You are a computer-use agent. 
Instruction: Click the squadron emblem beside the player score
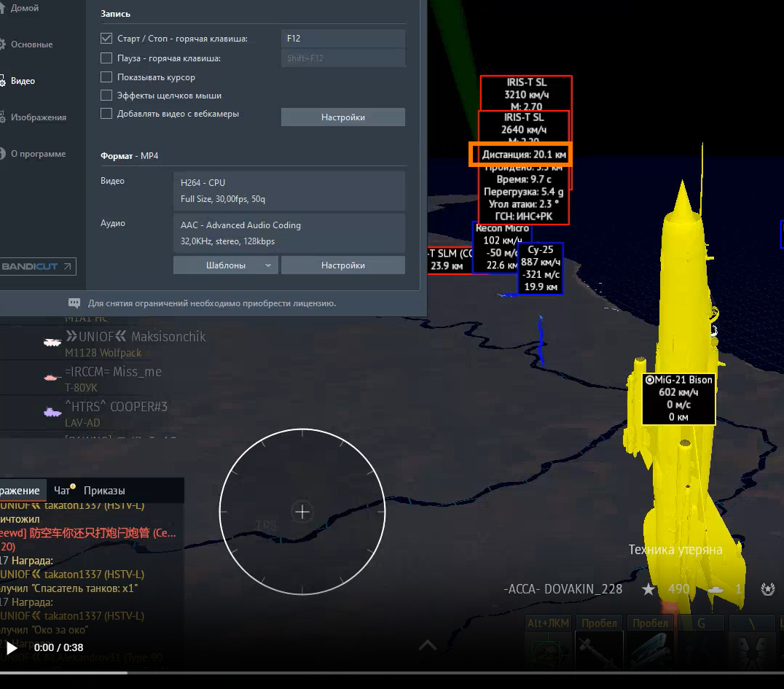767,588
